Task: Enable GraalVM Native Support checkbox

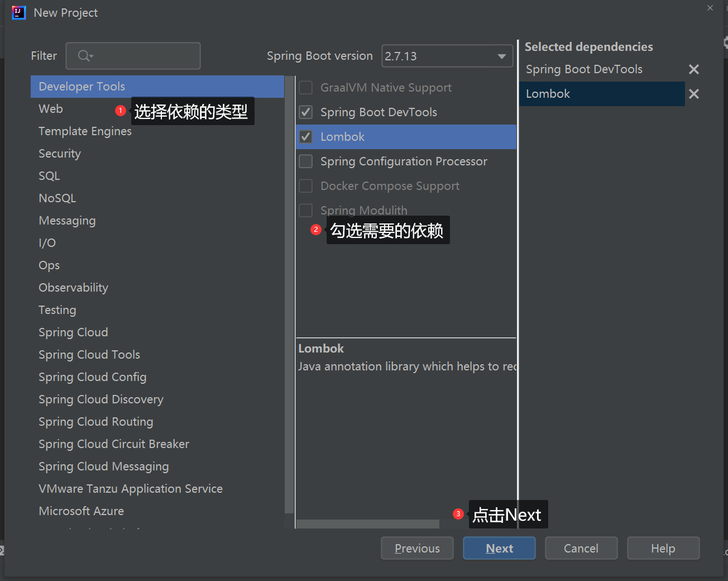Action: point(306,88)
